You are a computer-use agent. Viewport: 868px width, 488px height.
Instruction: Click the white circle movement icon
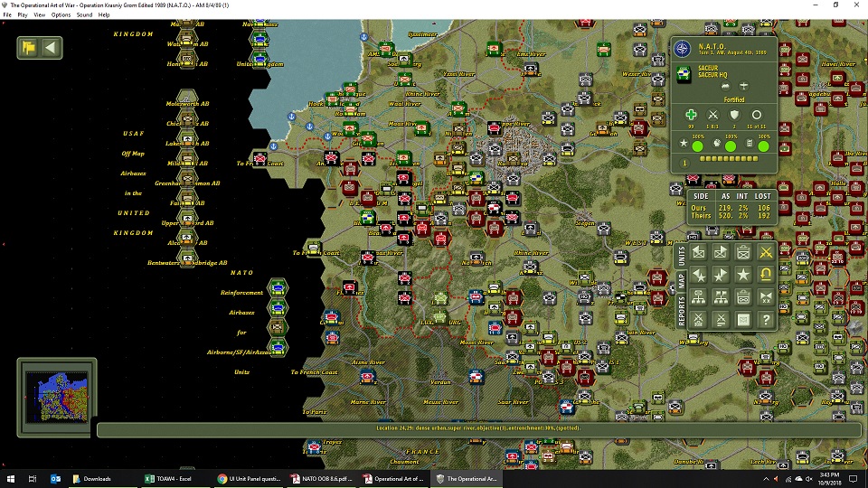tap(756, 115)
